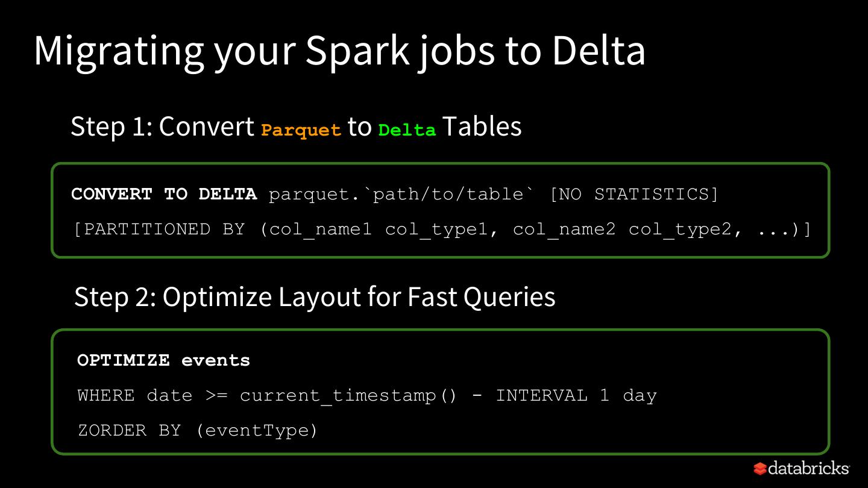Image resolution: width=868 pixels, height=488 pixels.
Task: Click the databricks wordmark text
Action: 808,468
